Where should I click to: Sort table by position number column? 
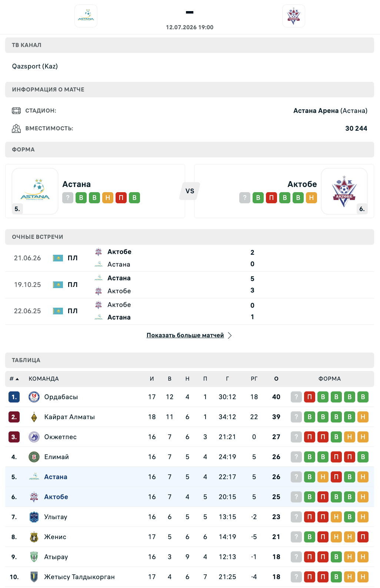tap(14, 379)
